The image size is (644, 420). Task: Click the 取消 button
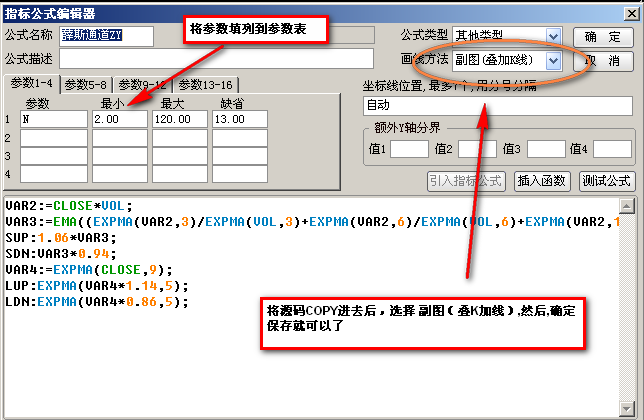click(603, 61)
